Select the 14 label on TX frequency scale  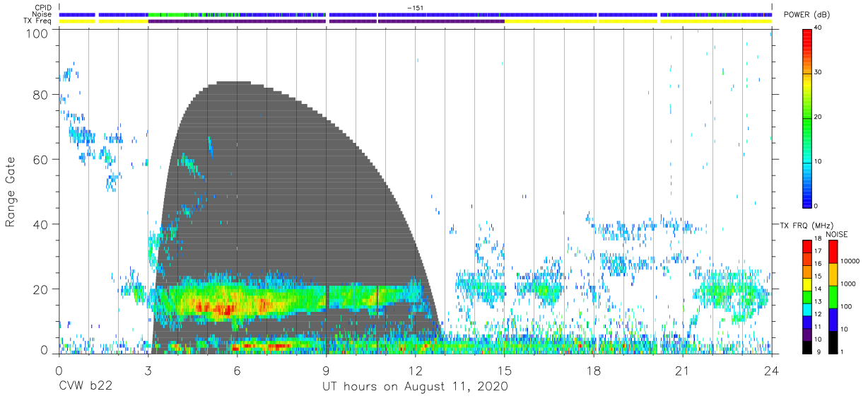coord(819,289)
